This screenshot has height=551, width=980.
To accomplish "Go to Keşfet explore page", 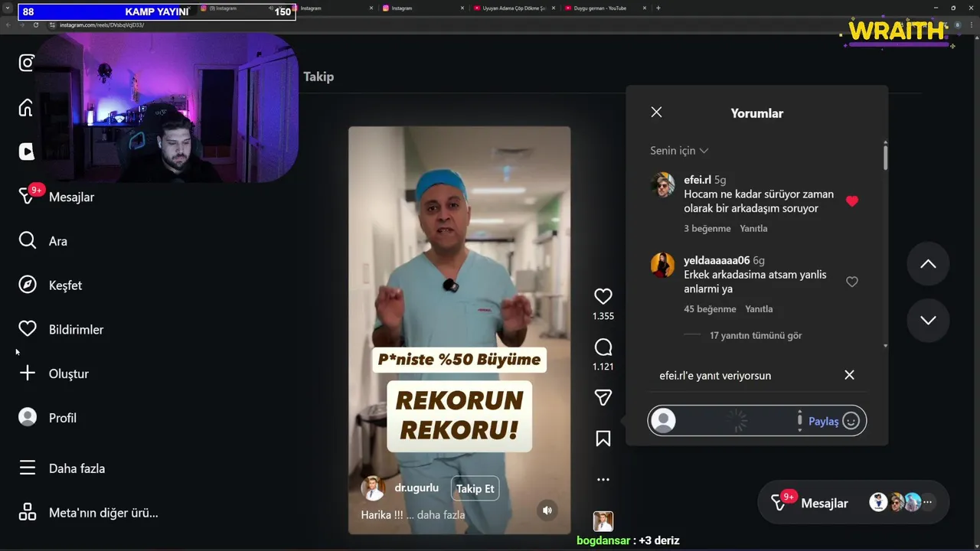I will pyautogui.click(x=51, y=285).
